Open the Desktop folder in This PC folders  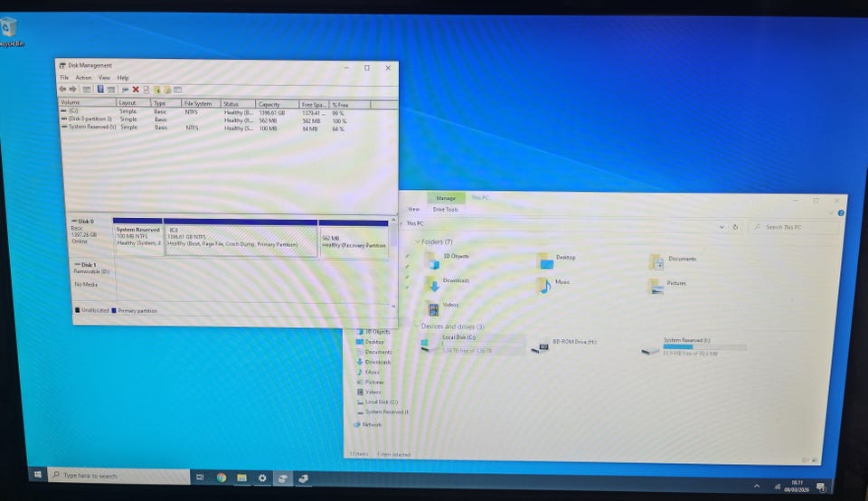[557, 260]
